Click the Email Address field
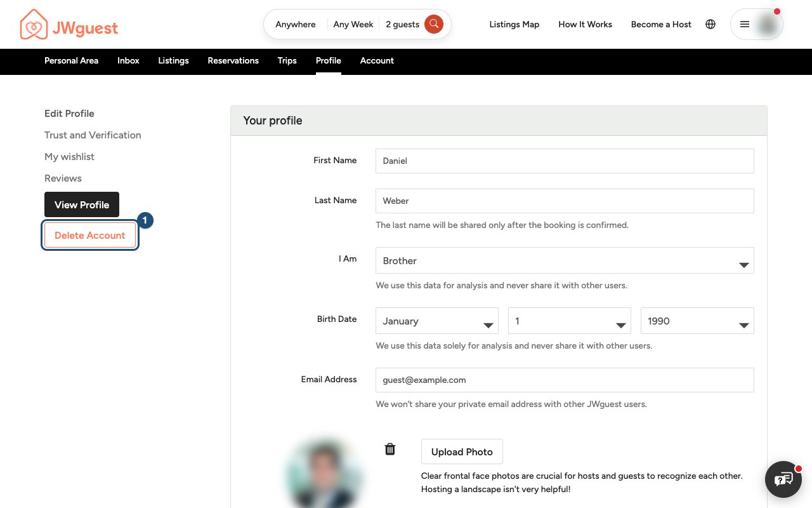Screen dimensions: 812x508 coord(565,380)
